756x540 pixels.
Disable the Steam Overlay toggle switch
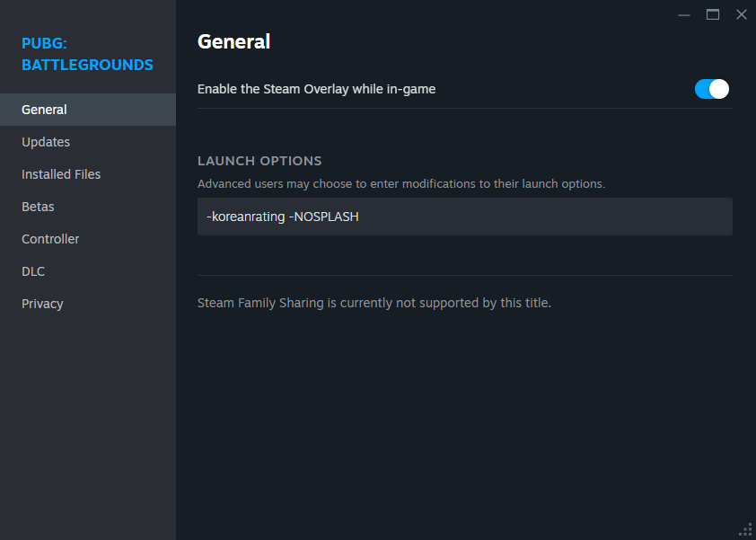tap(712, 89)
